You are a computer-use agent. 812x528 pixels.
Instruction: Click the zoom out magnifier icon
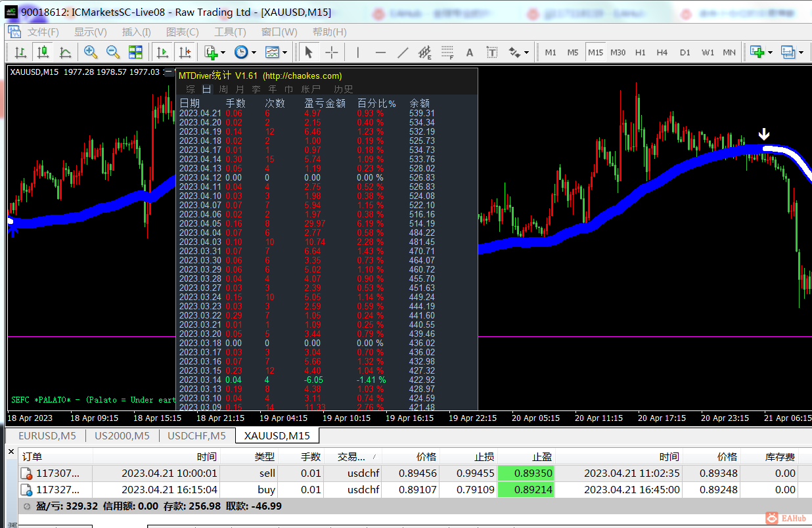[113, 53]
